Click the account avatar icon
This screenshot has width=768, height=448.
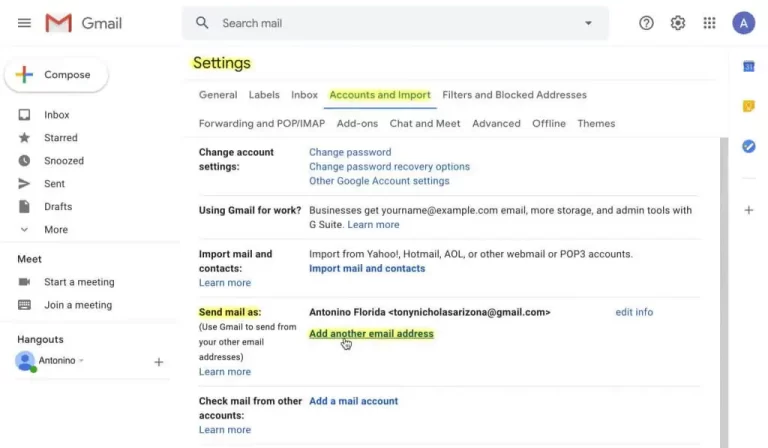pos(743,23)
